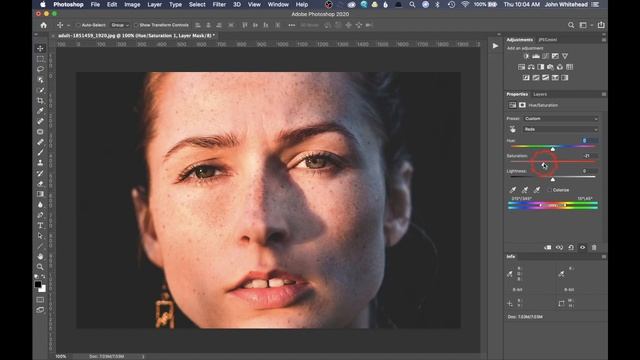Select the Hand tool
The height and width of the screenshot is (360, 640).
click(x=40, y=256)
